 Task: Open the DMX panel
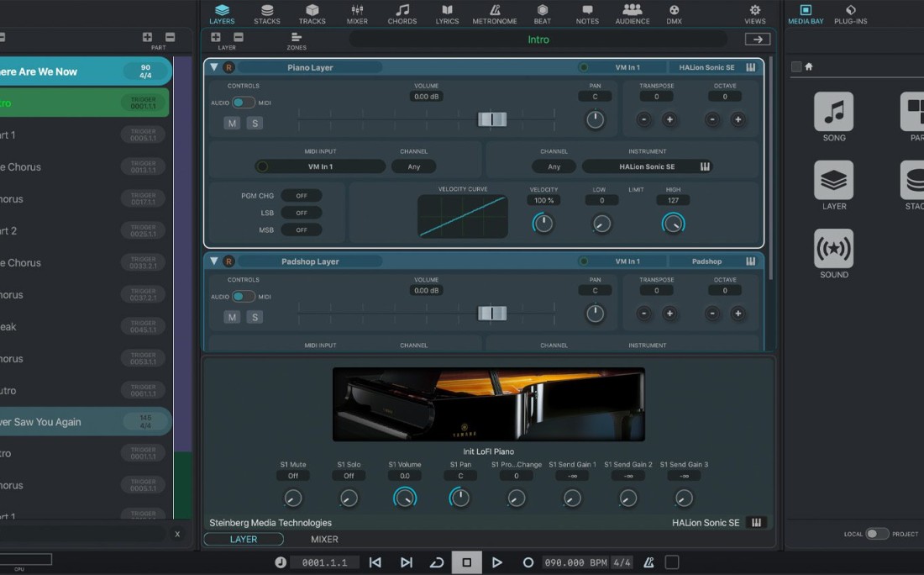(x=674, y=13)
